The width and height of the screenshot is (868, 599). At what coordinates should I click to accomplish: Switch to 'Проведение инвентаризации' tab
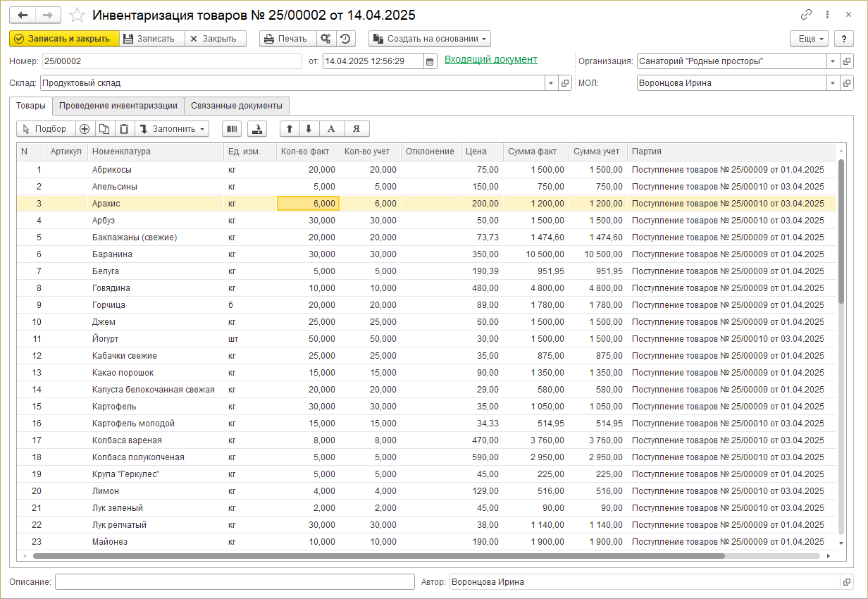point(118,106)
